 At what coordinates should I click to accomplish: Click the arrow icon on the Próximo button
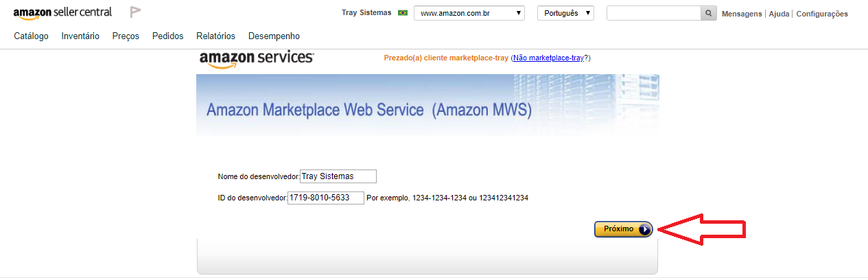644,229
